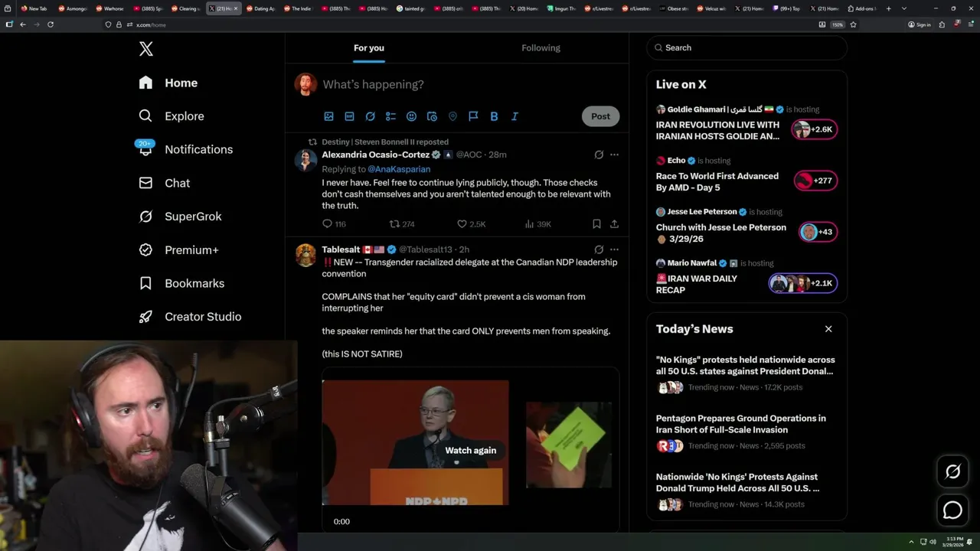Image resolution: width=980 pixels, height=551 pixels.
Task: Open more options on Tablesalt post
Action: click(614, 249)
